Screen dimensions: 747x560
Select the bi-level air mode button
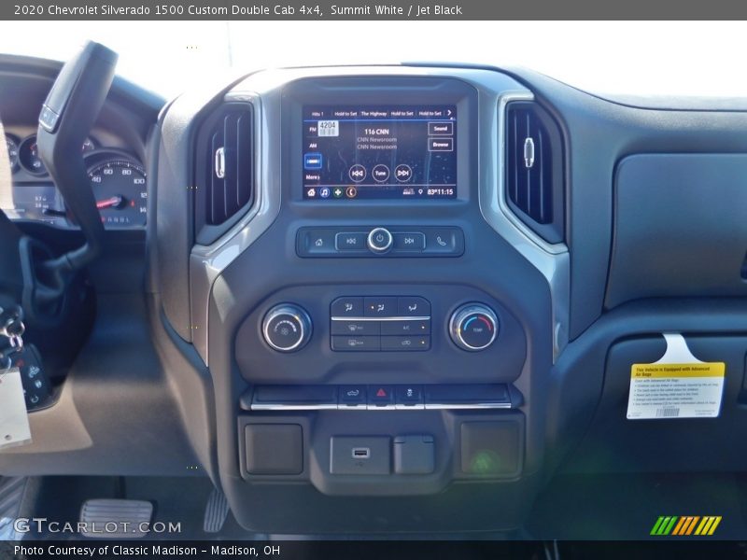point(380,307)
